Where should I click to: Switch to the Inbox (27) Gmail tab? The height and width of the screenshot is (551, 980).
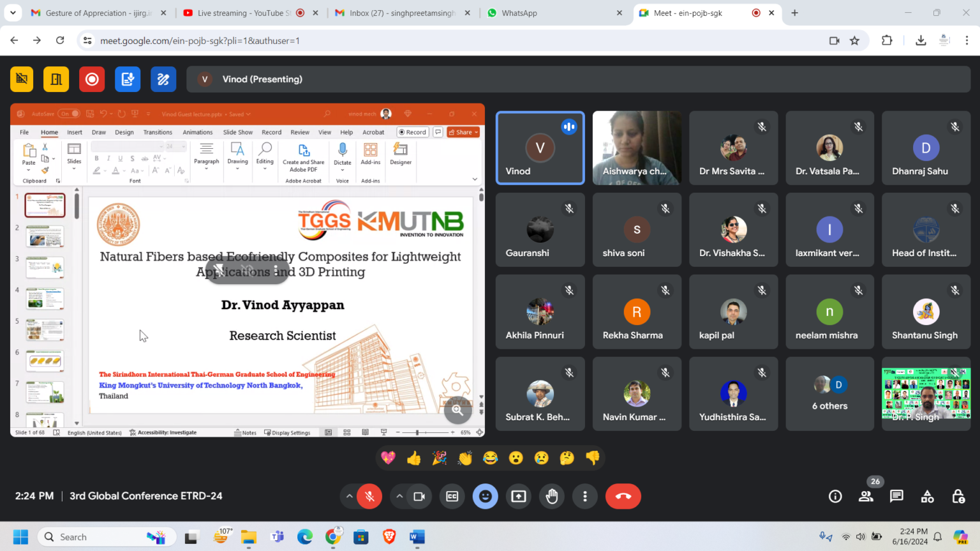coord(402,13)
